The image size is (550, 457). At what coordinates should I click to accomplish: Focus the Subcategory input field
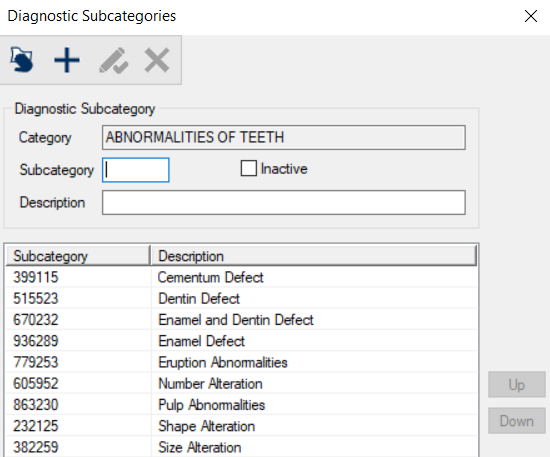(136, 170)
